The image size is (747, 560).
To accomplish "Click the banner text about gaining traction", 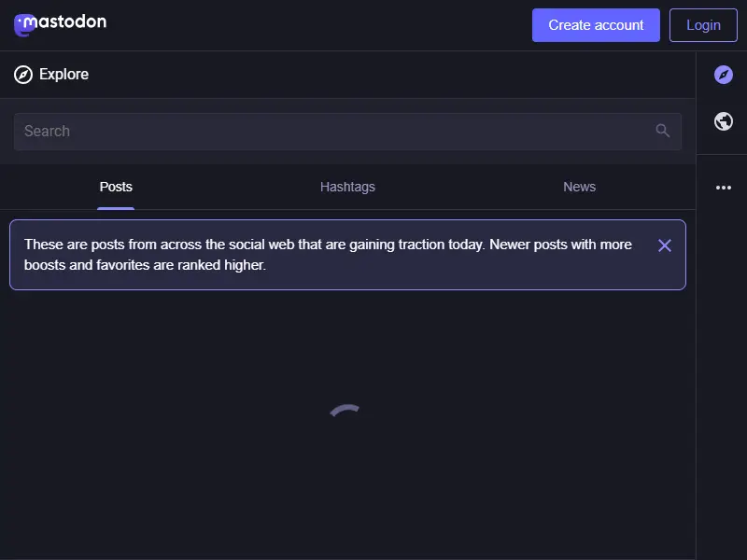I will tap(328, 255).
